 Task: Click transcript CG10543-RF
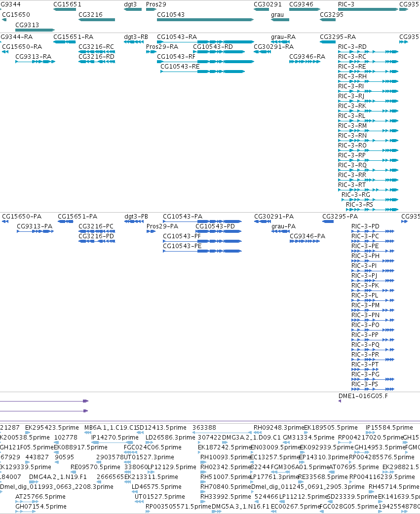click(176, 57)
